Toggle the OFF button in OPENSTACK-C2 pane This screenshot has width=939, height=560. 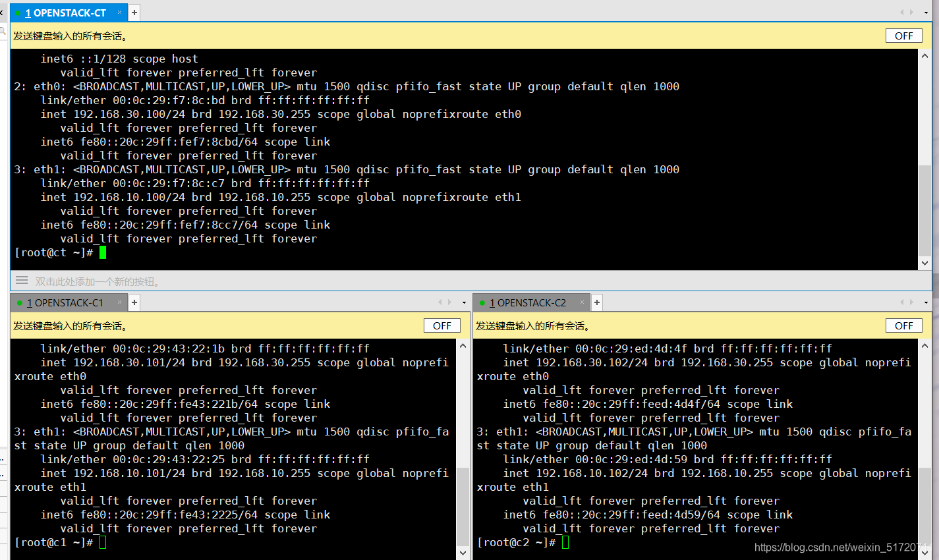click(903, 326)
